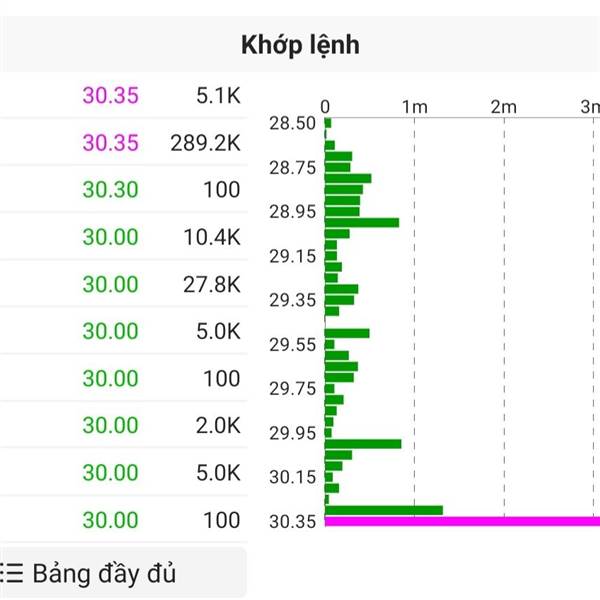Select the 30.00 trade with 10.4K volume
This screenshot has width=600, height=600.
pos(160,237)
